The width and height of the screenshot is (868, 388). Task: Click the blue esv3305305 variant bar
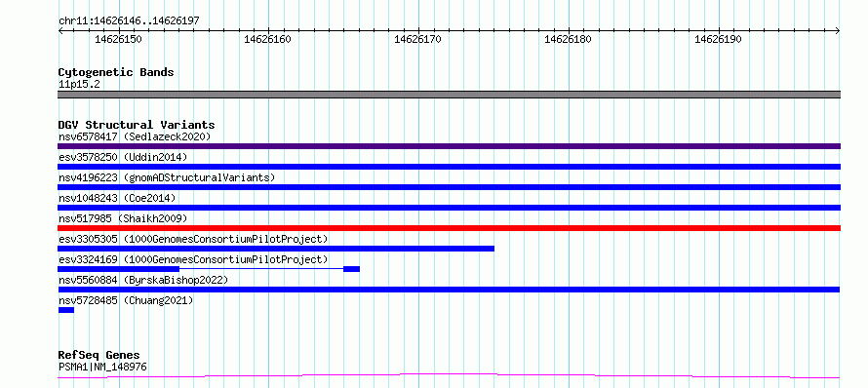pos(276,249)
